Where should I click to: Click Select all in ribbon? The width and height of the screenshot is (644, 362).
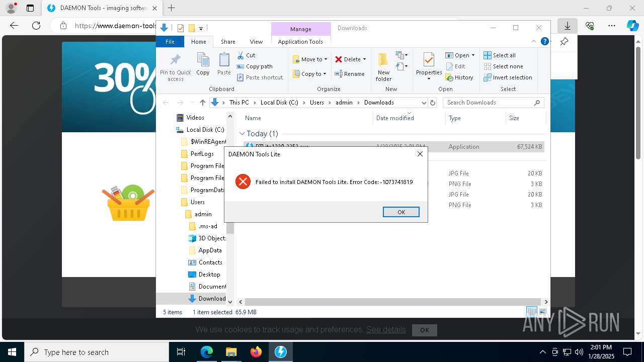click(500, 55)
